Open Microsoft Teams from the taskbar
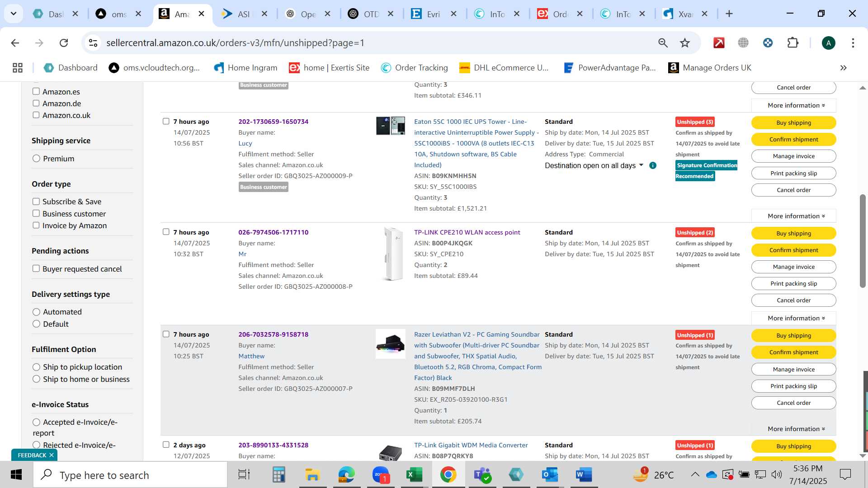This screenshot has width=868, height=488. pos(482,475)
